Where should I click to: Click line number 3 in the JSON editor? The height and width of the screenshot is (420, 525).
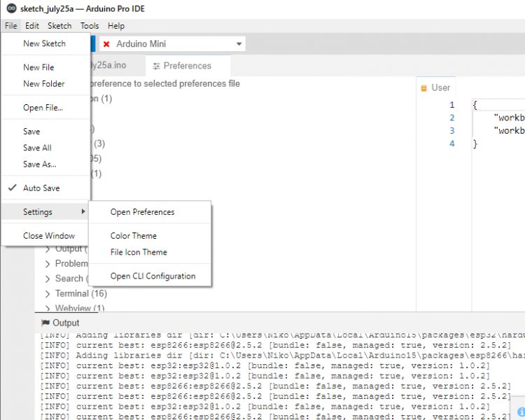(452, 131)
